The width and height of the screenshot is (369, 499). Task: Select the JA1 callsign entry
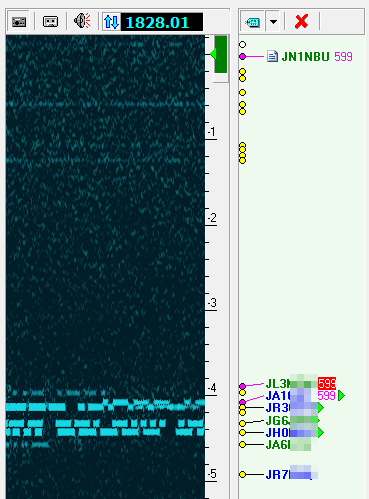point(289,396)
